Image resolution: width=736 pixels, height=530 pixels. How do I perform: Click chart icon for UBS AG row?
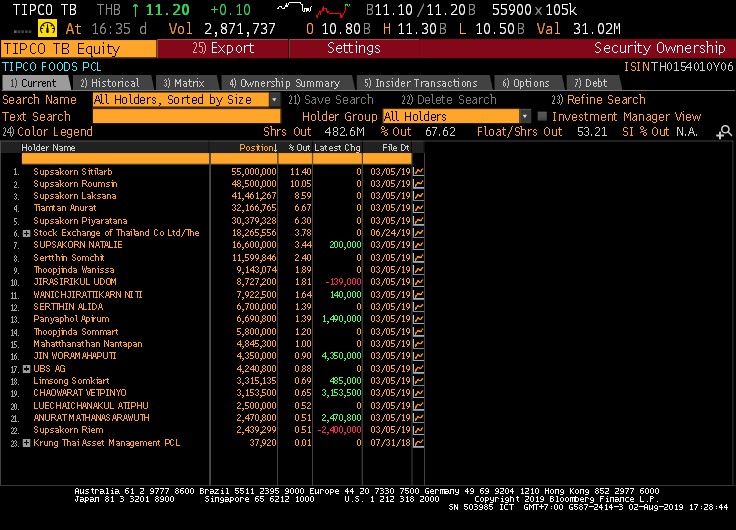coord(419,369)
